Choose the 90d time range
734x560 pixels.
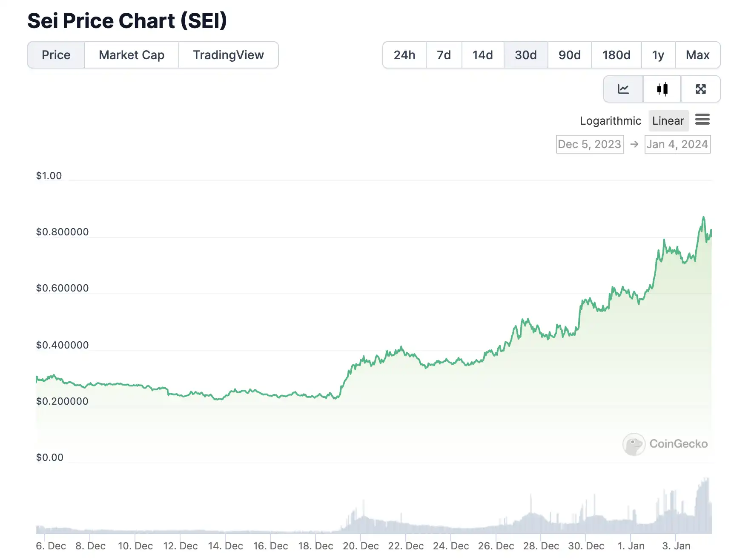(x=569, y=55)
